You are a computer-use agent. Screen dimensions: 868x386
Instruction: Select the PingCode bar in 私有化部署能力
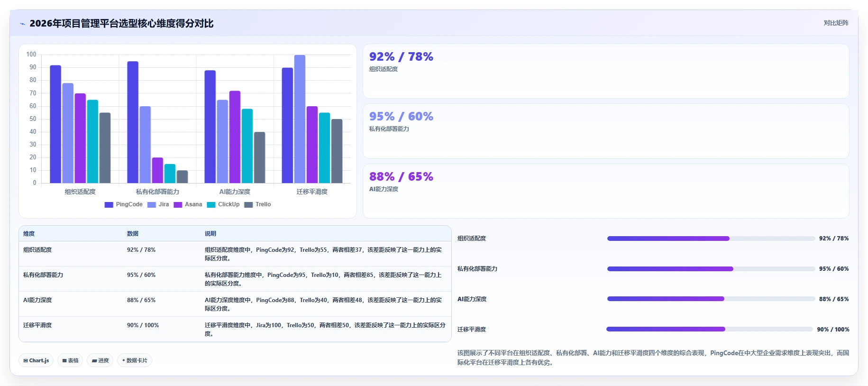click(x=133, y=122)
